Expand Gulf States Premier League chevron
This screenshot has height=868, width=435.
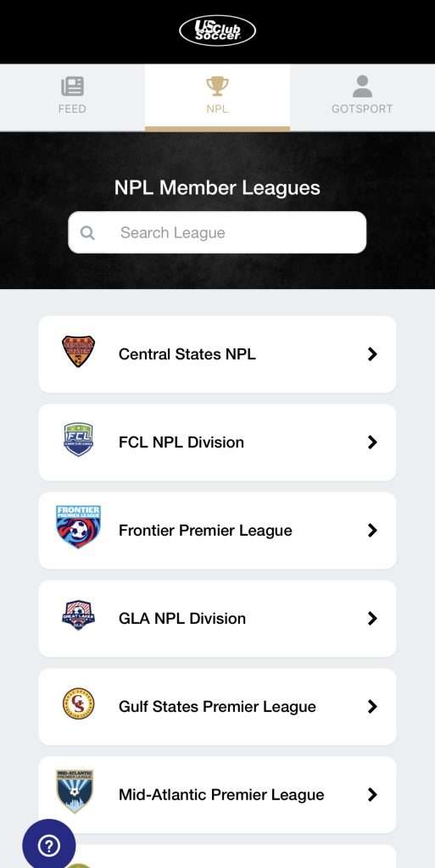pos(372,706)
